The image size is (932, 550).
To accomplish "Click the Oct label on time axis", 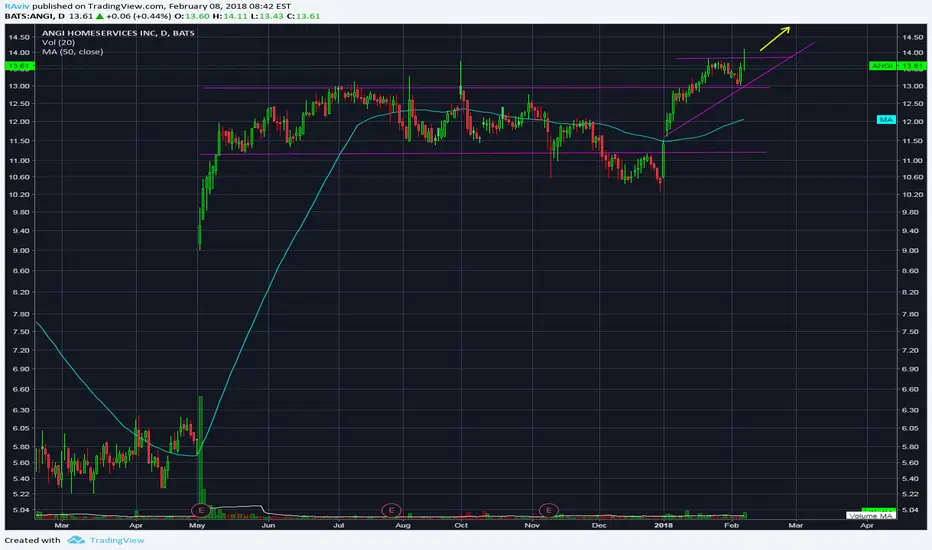I will [x=461, y=525].
